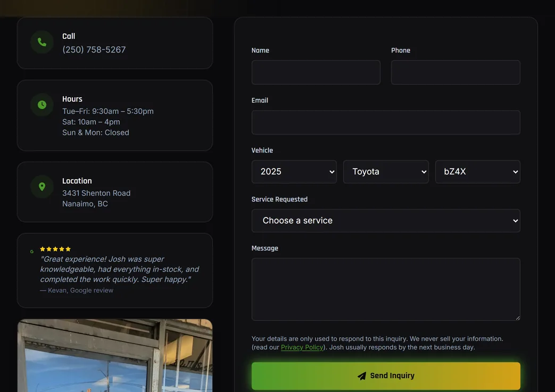The height and width of the screenshot is (392, 555).
Task: Focus the Phone input field
Action: [455, 72]
